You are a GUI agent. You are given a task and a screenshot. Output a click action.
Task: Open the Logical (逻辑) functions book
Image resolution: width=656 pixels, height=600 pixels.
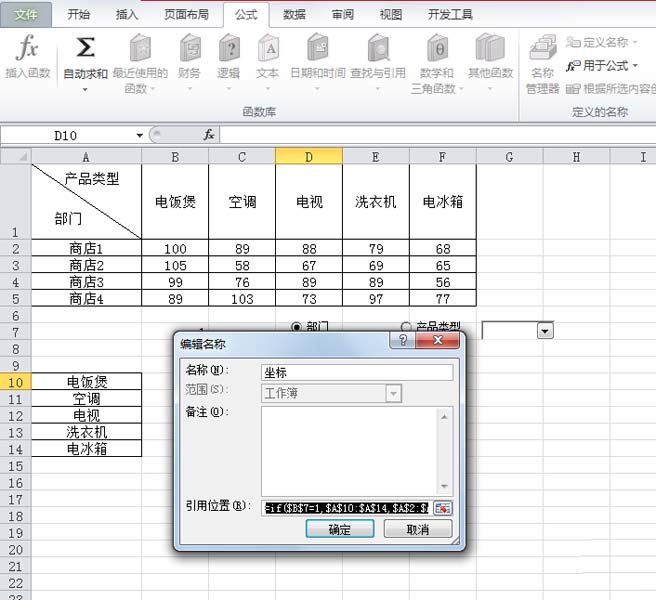point(229,63)
